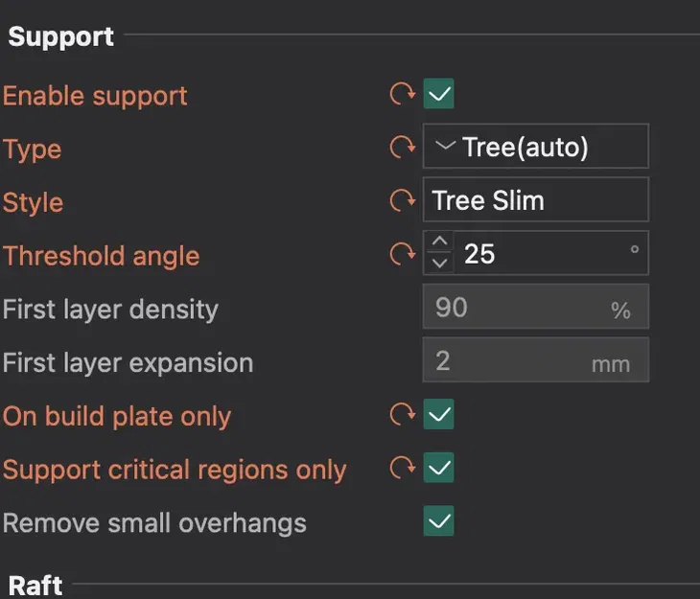
Task: Uncheck the Enable support checkbox
Action: (439, 95)
